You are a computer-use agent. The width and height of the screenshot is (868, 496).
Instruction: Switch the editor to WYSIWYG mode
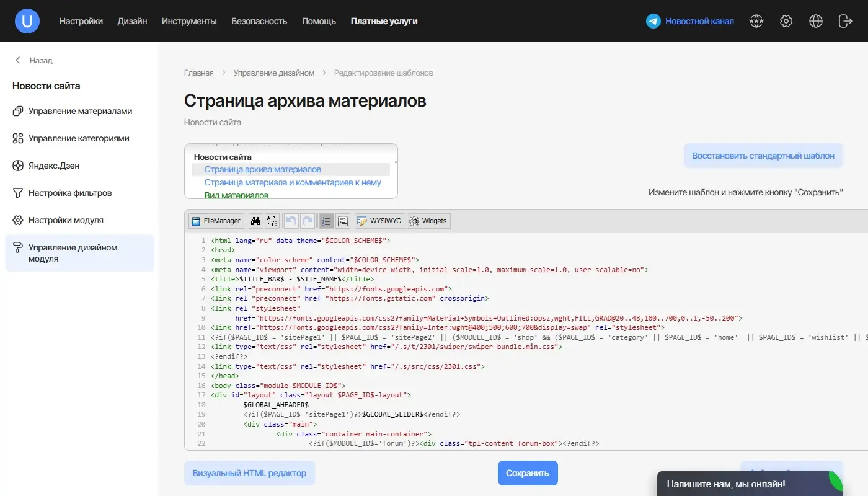[x=378, y=221]
